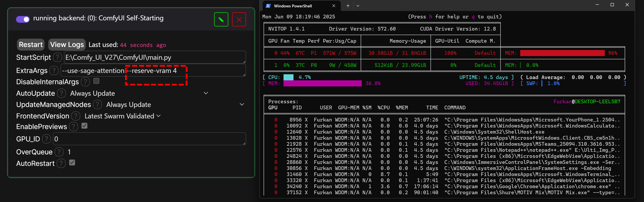Open help tooltip for GPU_ID

pyautogui.click(x=47, y=139)
